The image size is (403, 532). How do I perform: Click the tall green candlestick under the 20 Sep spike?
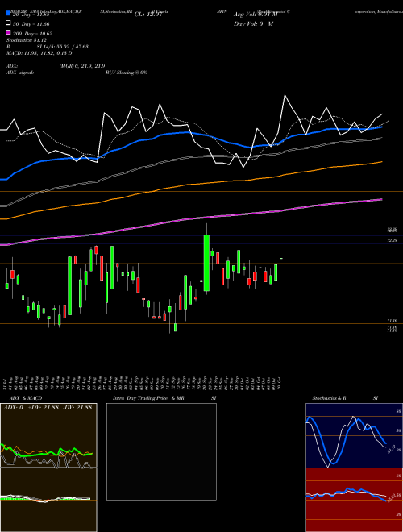[206, 263]
